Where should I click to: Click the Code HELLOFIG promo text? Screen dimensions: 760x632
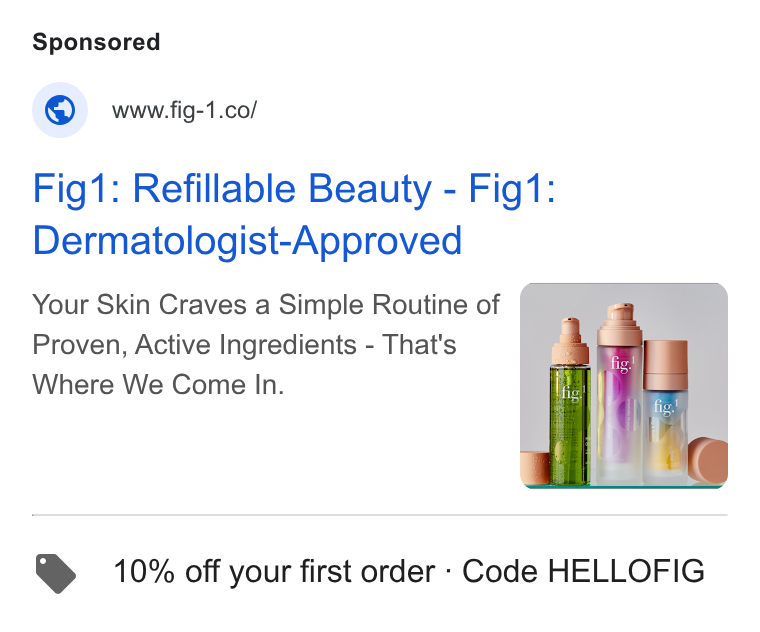point(583,571)
